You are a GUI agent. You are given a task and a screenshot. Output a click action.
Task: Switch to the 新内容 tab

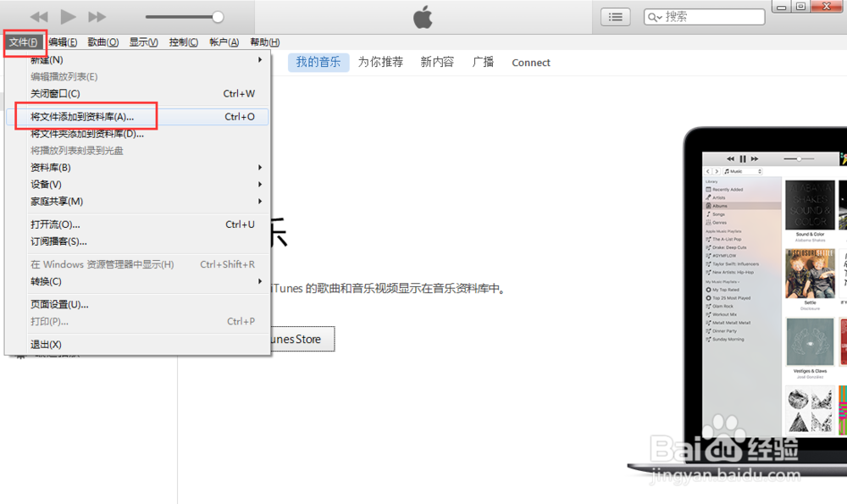[x=437, y=62]
